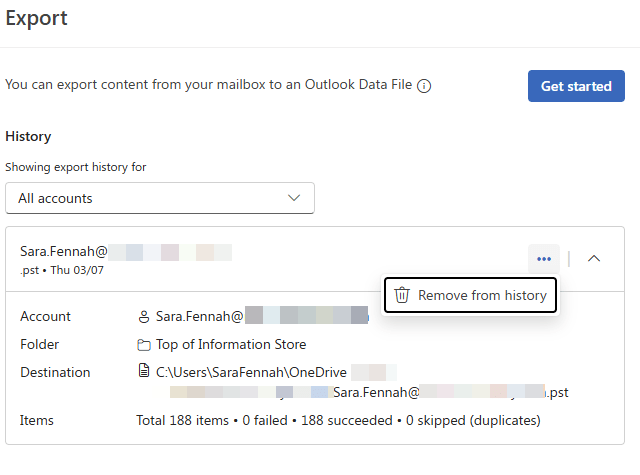
Task: Collapse the export entry with the up chevron
Action: click(594, 259)
